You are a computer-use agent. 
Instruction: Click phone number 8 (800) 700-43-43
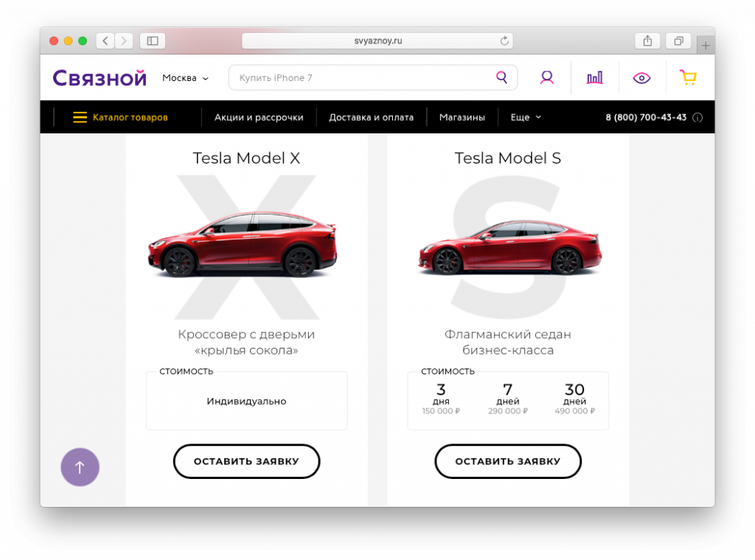click(646, 117)
